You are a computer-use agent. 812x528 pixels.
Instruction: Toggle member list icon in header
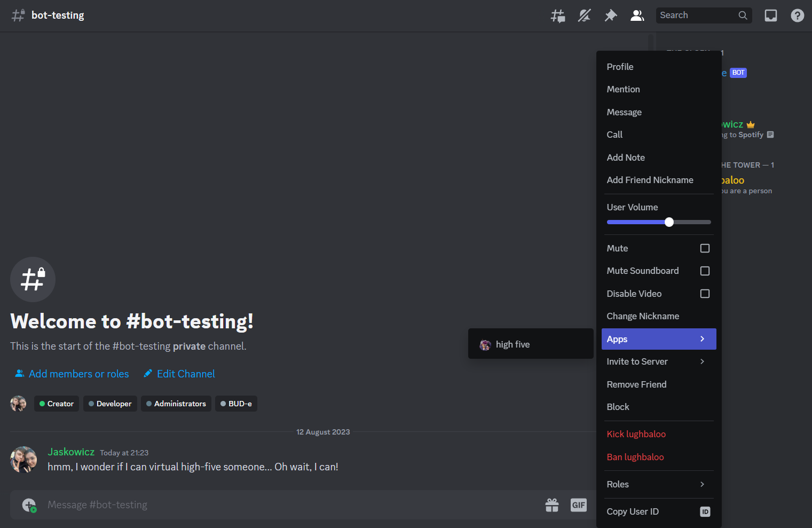(637, 15)
